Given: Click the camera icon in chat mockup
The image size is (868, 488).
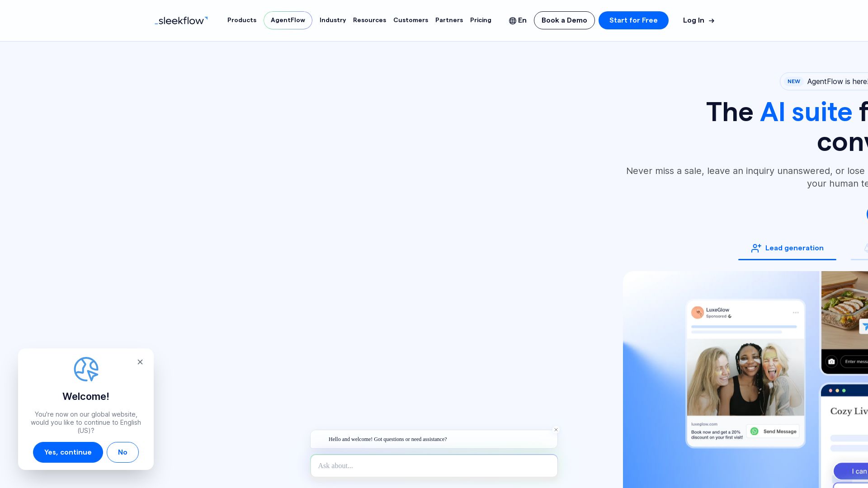Looking at the screenshot, I should coord(831,361).
